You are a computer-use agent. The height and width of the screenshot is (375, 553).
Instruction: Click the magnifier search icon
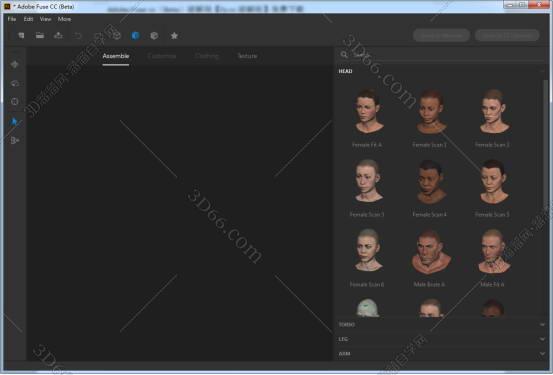tap(344, 55)
